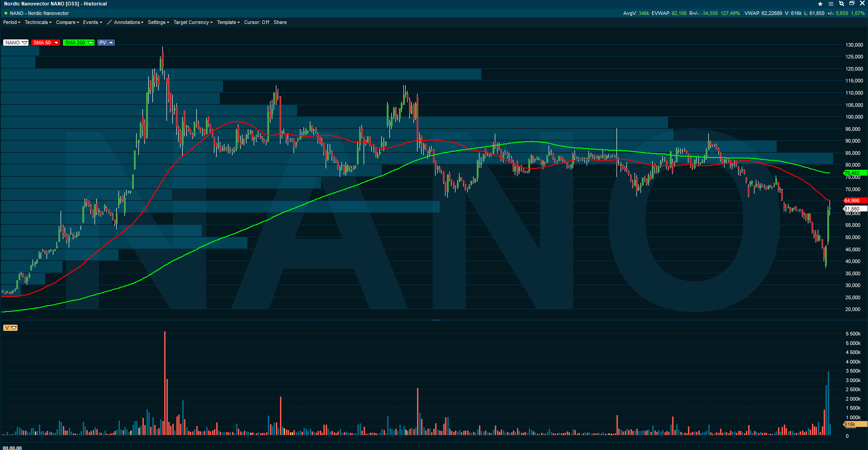868x450 pixels.
Task: Open the hamburger window menu
Action: [831, 4]
